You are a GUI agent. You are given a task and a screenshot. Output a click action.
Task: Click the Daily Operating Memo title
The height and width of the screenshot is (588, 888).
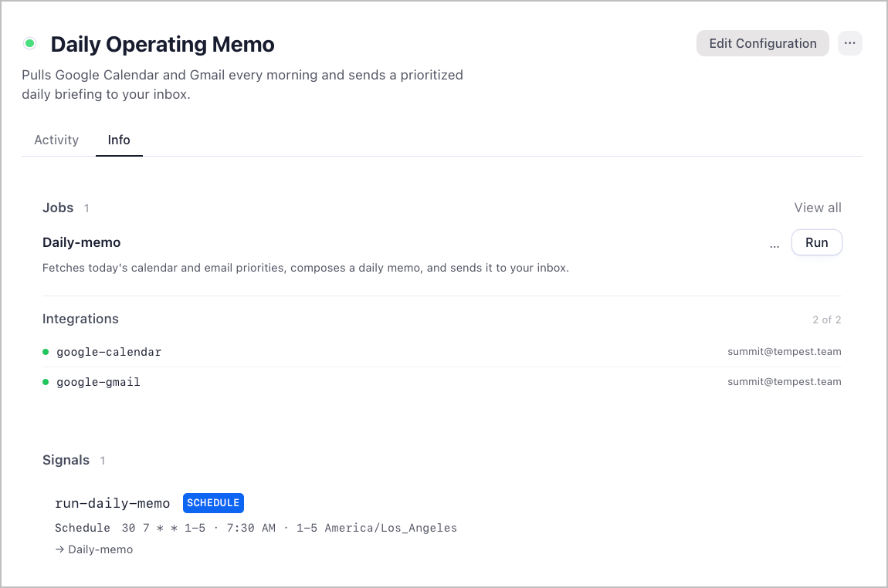pos(162,44)
